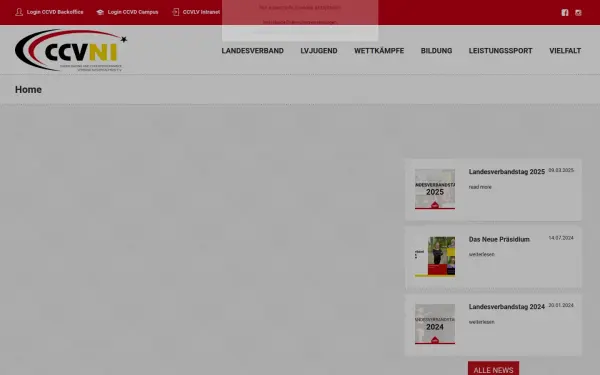
Task: Click weiterlesen under Das Neue Präsidium
Action: click(482, 254)
